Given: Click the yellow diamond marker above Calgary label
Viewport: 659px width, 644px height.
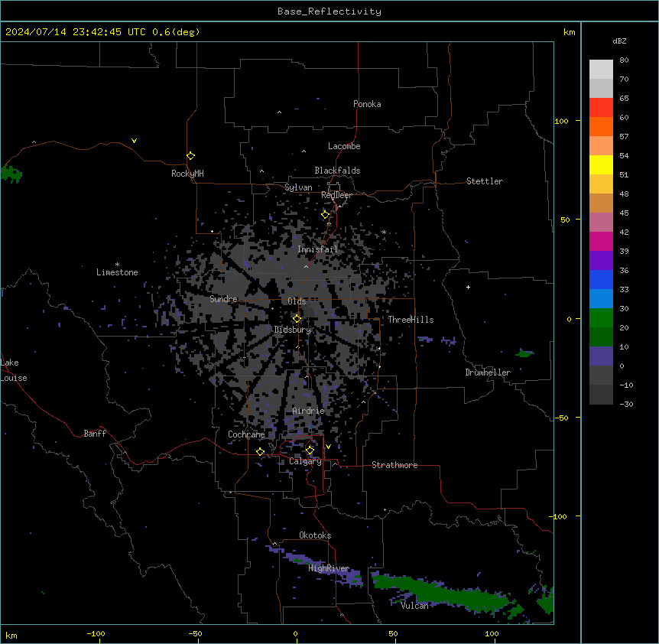Looking at the screenshot, I should click(310, 450).
